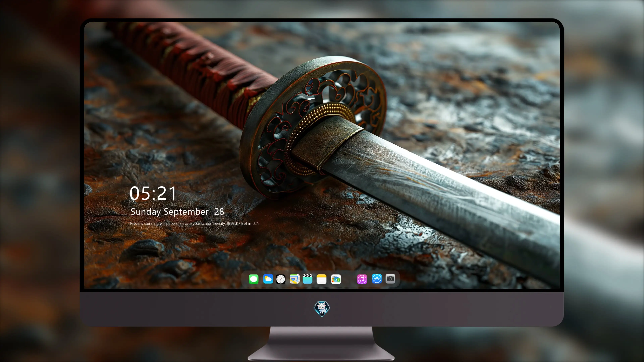The width and height of the screenshot is (644, 362).
Task: Open the App Store from the dock
Action: click(377, 279)
